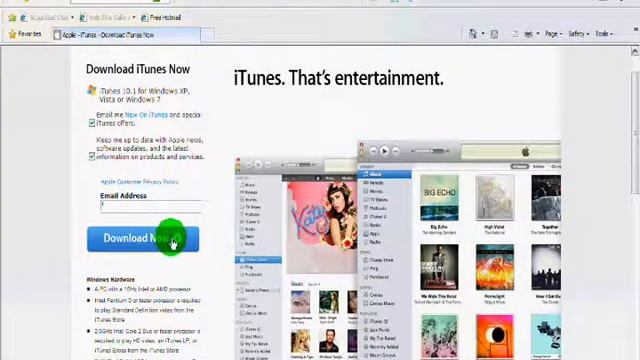The width and height of the screenshot is (640, 360).
Task: Click the vertical scrollbar up arrow
Action: click(x=635, y=51)
